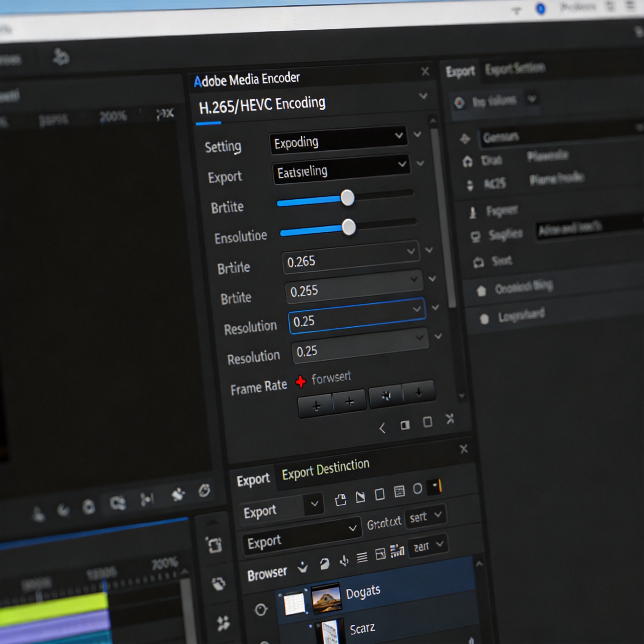Adjust the Brtiite slider handle

pyautogui.click(x=347, y=198)
